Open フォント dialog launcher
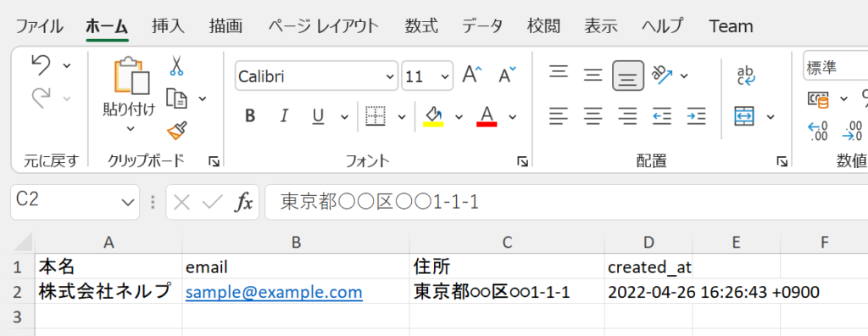 pyautogui.click(x=522, y=161)
